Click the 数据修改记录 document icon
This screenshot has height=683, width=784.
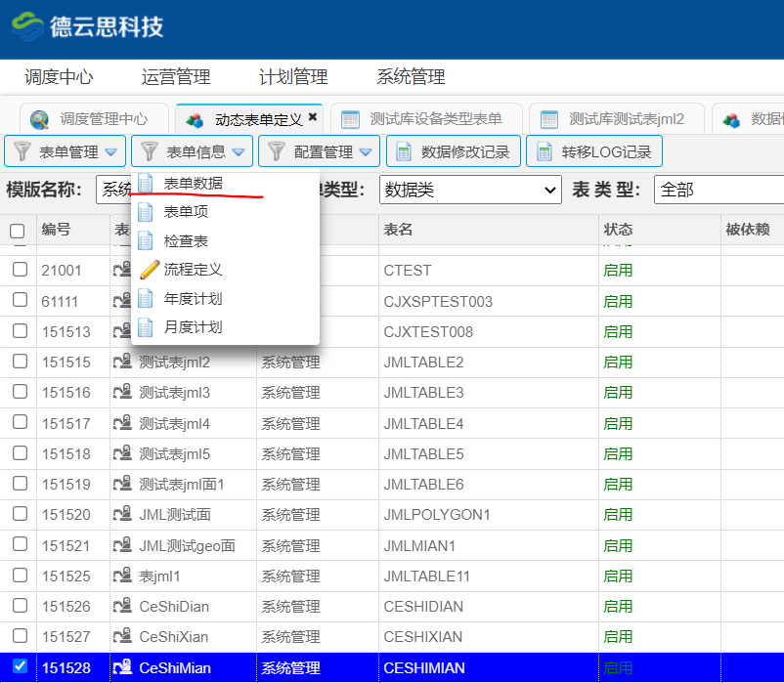coord(404,151)
